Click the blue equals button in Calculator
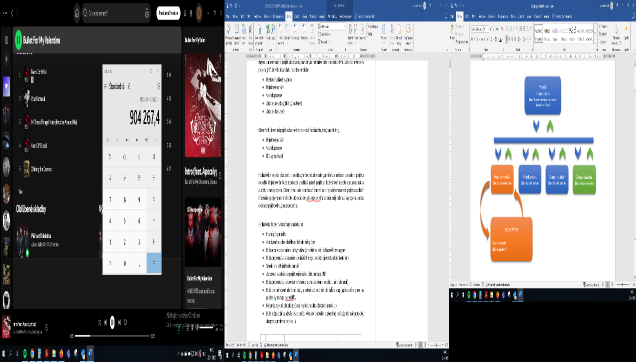 (154, 263)
